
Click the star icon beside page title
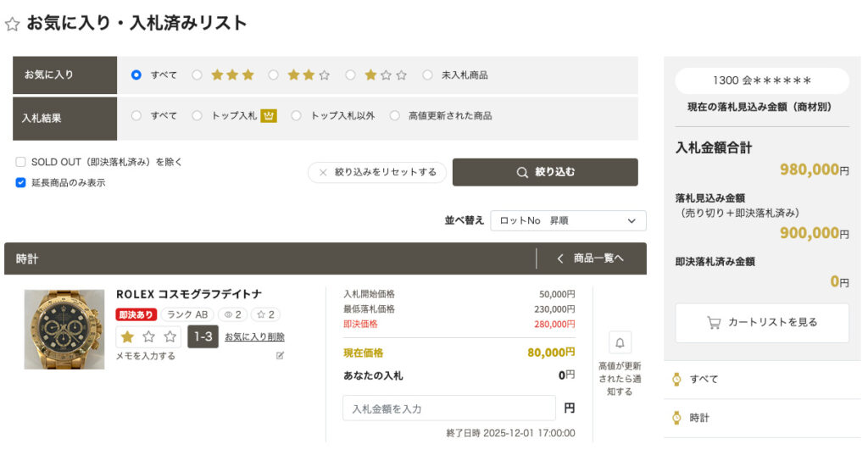12,24
